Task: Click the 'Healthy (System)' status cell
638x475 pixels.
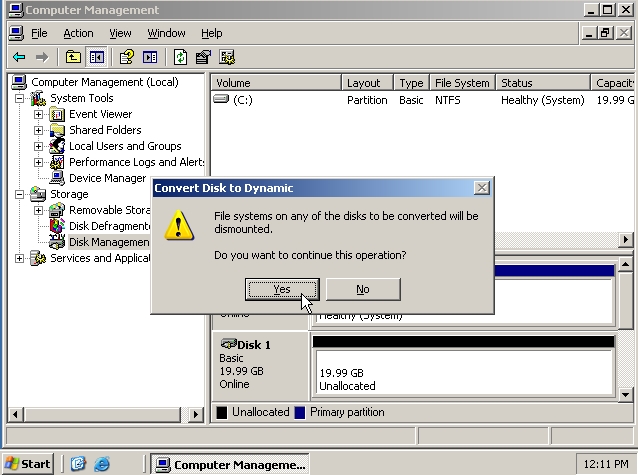Action: point(542,100)
